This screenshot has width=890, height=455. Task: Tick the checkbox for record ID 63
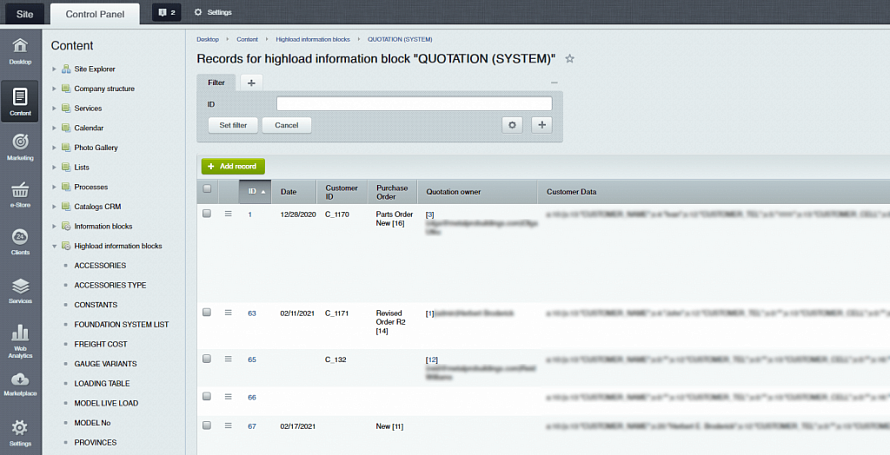(x=207, y=312)
